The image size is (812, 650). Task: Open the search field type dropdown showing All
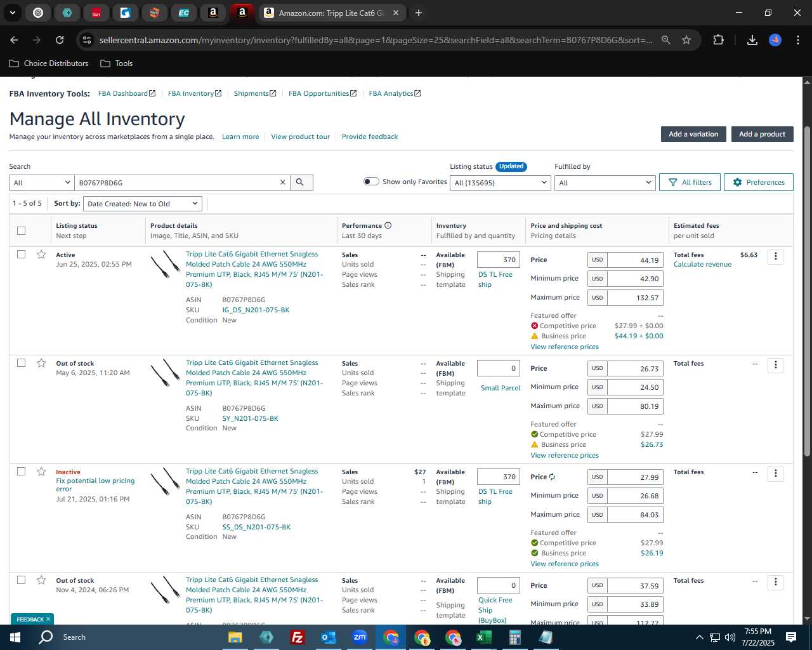click(42, 183)
